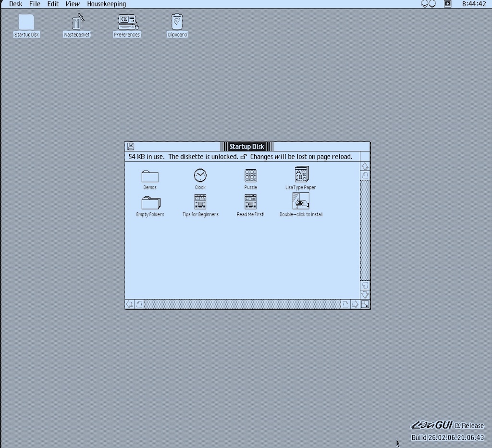Click the Clipboard desktop icon
Viewport: 492px width, 448px height.
(x=177, y=23)
